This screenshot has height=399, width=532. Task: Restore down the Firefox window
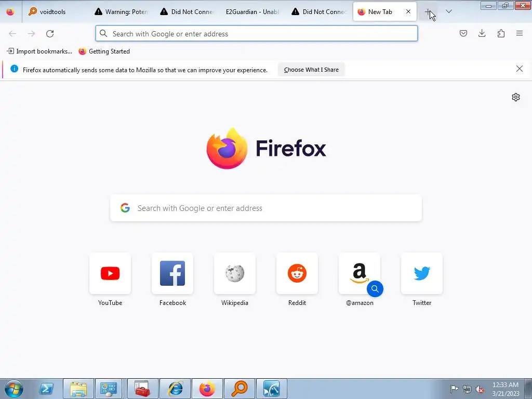tap(505, 6)
